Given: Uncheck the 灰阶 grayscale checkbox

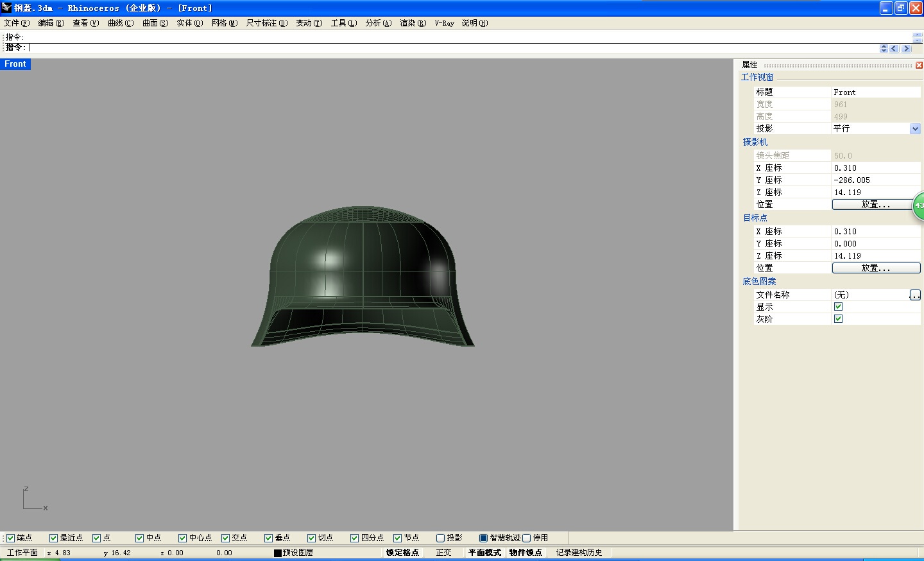Looking at the screenshot, I should coord(838,319).
